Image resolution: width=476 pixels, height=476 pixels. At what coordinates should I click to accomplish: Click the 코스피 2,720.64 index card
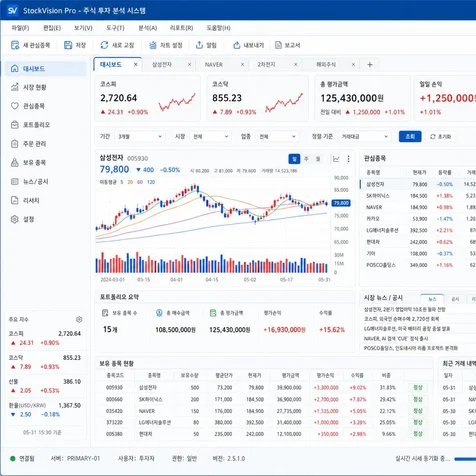(x=148, y=98)
